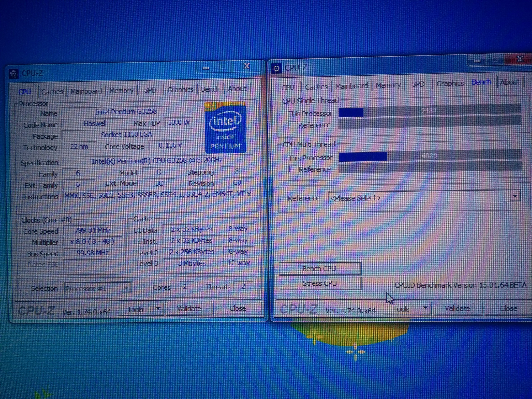Click the Name field Intel Pentium G3258

coord(127,112)
